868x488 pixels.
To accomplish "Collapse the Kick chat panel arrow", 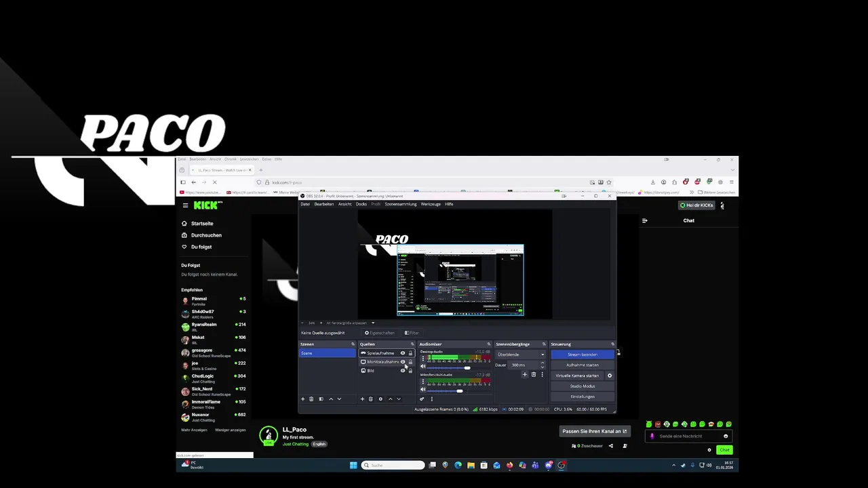I will point(644,220).
